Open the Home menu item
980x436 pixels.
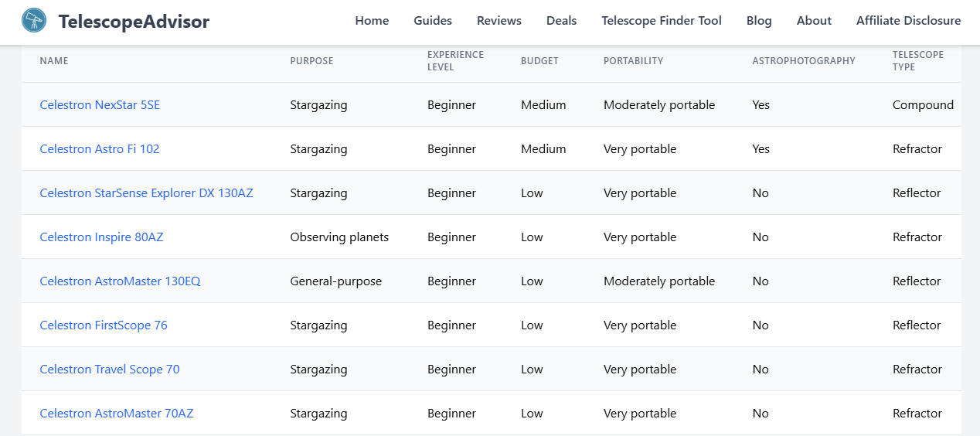point(372,21)
